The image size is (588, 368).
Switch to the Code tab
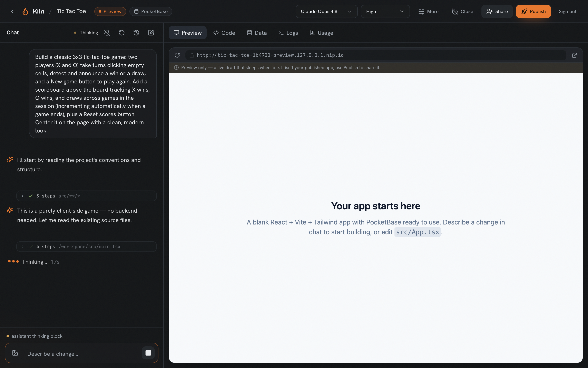(x=224, y=33)
